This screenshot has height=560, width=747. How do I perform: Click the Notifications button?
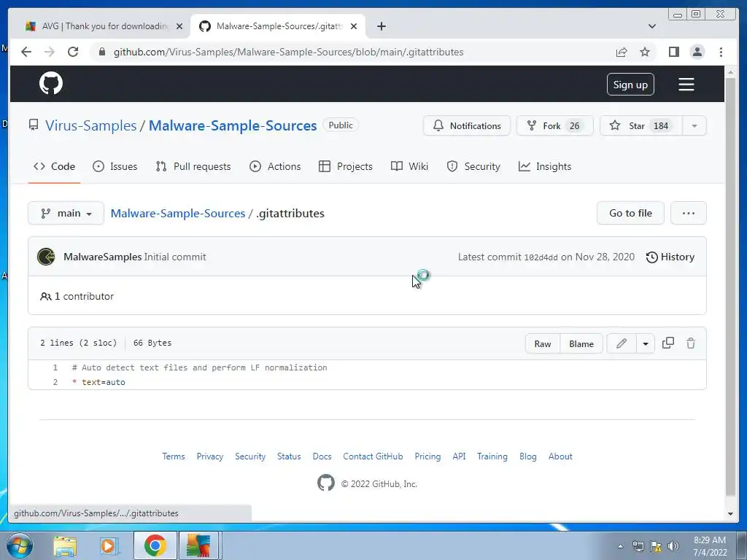click(x=466, y=125)
